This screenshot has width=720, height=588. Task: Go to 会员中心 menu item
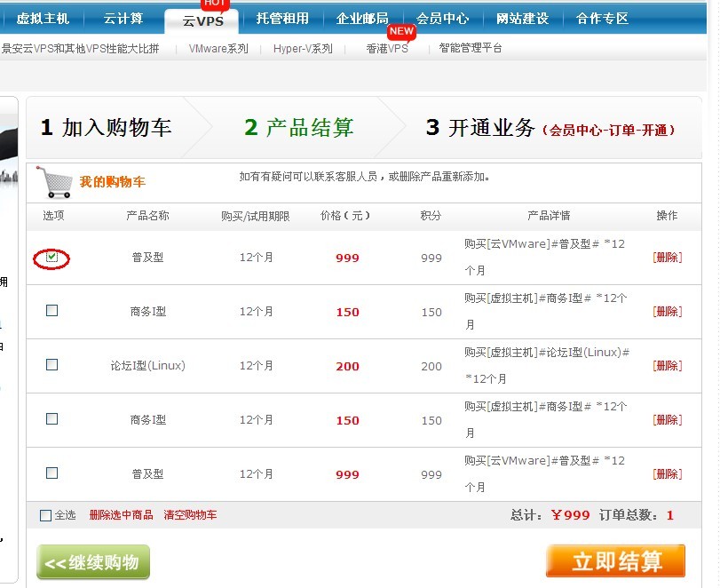[x=442, y=18]
